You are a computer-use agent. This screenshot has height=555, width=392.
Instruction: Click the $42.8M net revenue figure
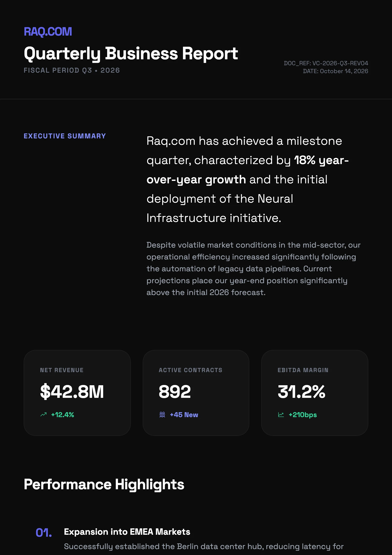pyautogui.click(x=72, y=392)
